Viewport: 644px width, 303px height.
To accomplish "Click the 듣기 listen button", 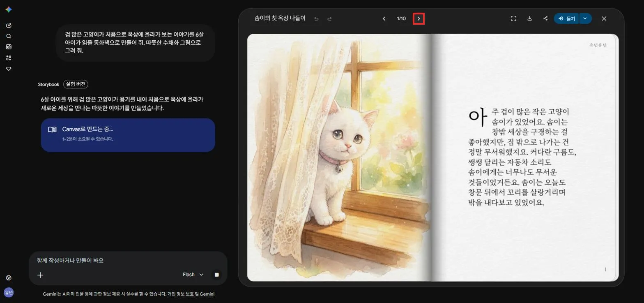I will point(566,19).
